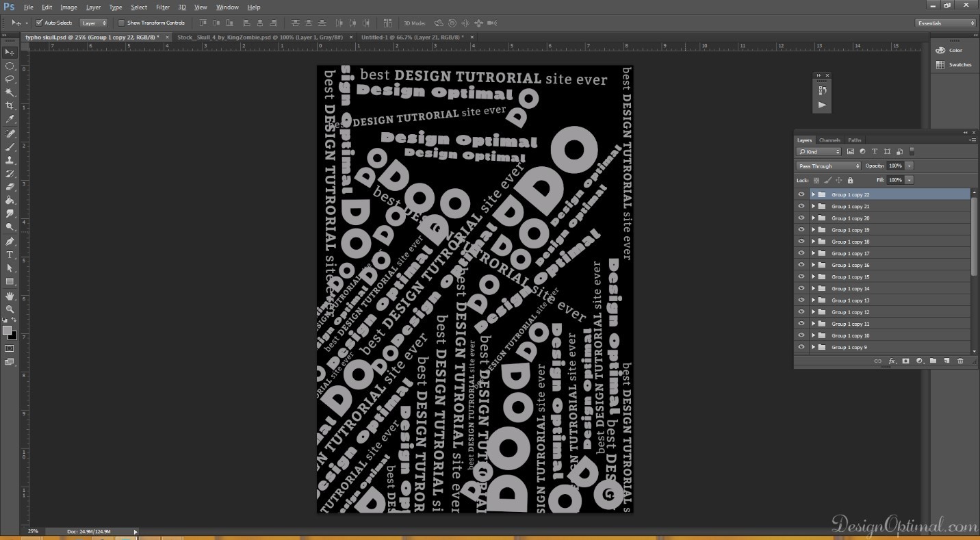The image size is (980, 540).
Task: Select the Magic Wand tool
Action: pyautogui.click(x=10, y=92)
